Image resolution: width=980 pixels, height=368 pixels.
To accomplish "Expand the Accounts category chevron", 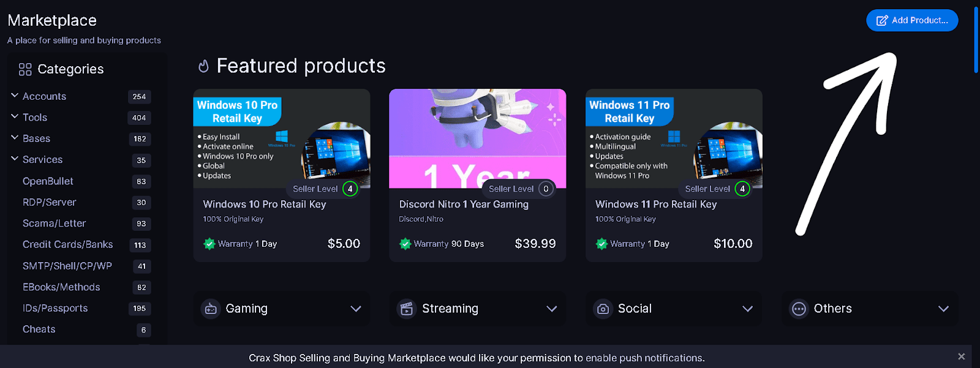I will tap(15, 96).
